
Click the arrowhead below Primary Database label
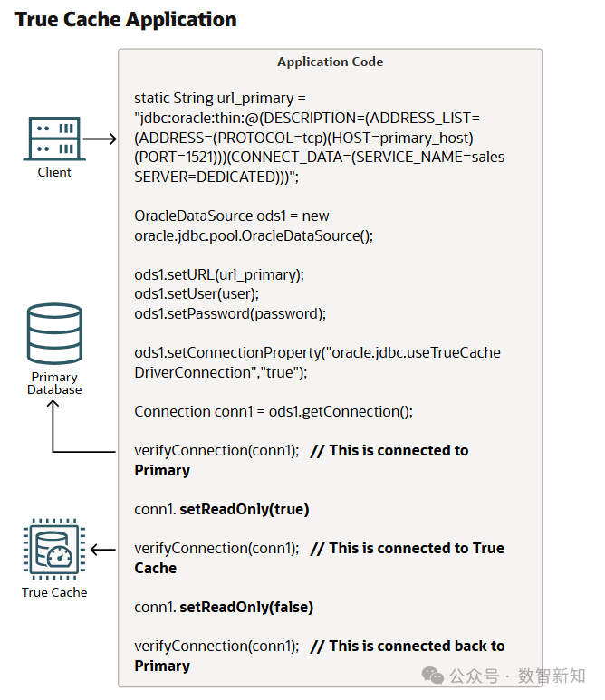click(x=53, y=406)
